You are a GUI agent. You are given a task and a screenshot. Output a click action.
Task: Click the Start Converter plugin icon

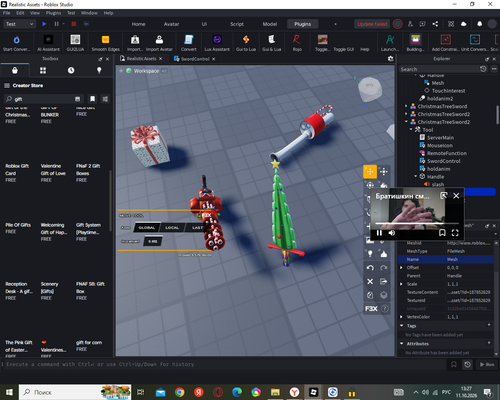click(x=16, y=40)
